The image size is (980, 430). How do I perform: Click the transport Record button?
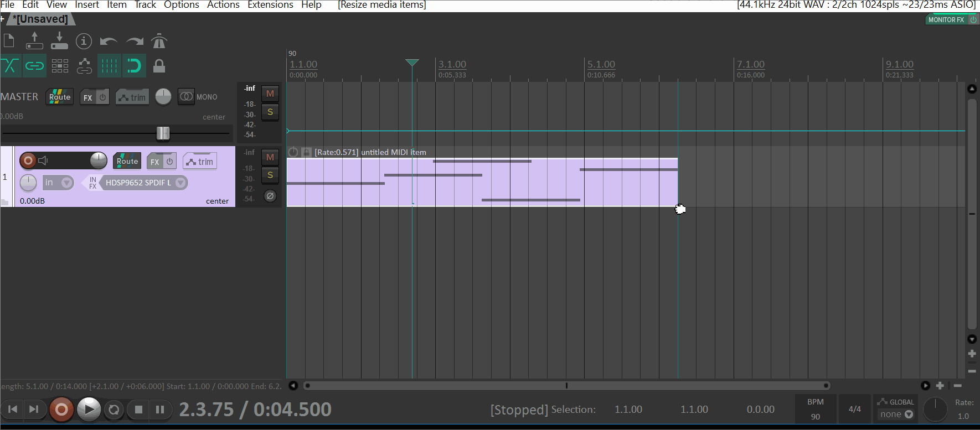[61, 410]
